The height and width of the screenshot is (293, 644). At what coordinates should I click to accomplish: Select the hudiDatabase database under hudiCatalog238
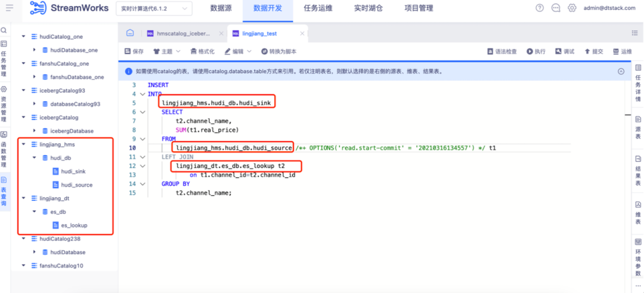68,252
